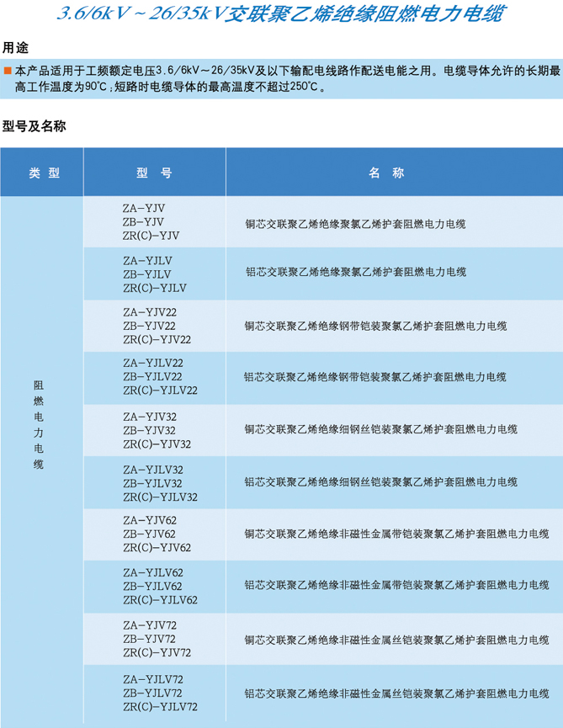Image resolution: width=563 pixels, height=728 pixels.
Task: Click the 铝芯交联聚乙烯绝缘细钢丝铠装 cable name
Action: click(x=380, y=483)
